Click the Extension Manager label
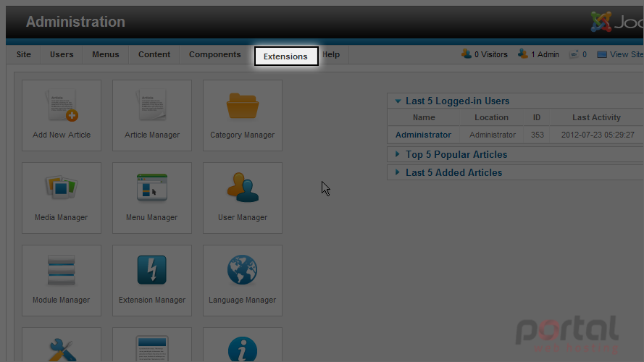Screen dimensions: 644x362 152,300
